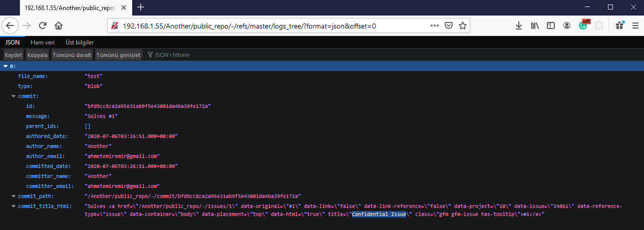
Task: Click the Kopyala button
Action: pyautogui.click(x=38, y=54)
